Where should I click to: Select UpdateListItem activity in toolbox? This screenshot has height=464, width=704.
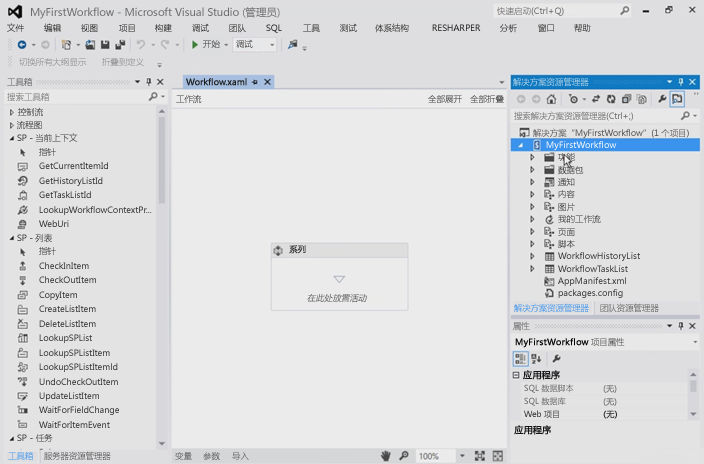pyautogui.click(x=69, y=396)
